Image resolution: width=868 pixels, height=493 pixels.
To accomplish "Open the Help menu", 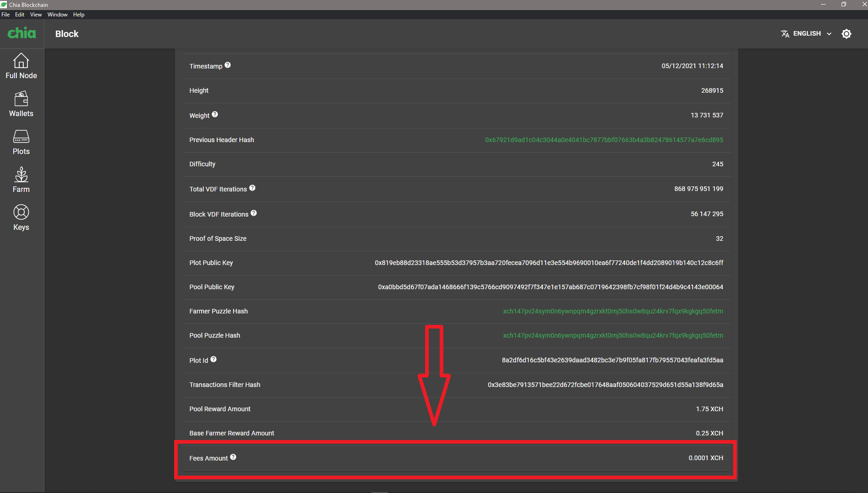I will [x=79, y=15].
